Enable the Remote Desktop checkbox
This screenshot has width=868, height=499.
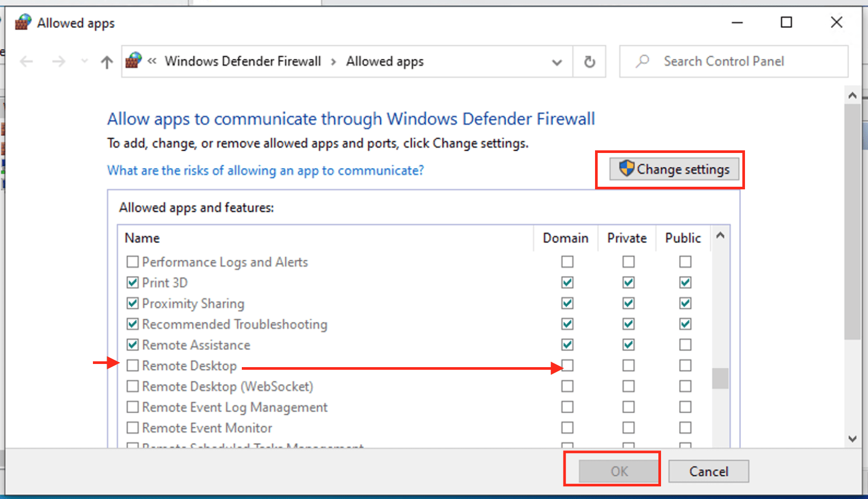click(133, 366)
